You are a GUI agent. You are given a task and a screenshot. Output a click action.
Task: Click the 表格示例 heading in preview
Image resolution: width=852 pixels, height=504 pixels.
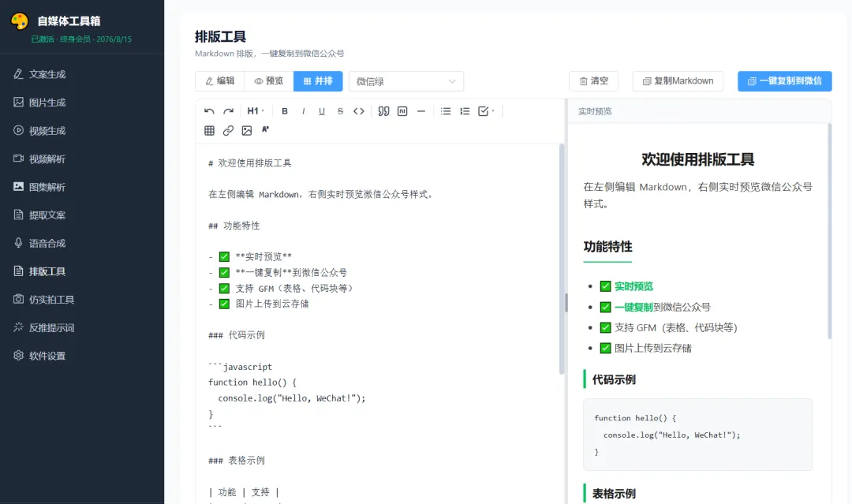pos(614,494)
